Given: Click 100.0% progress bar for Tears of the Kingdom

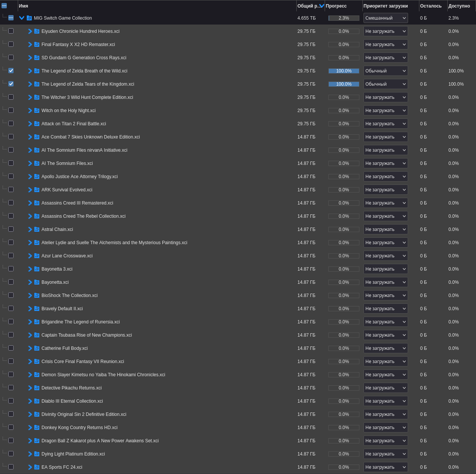Looking at the screenshot, I should tap(344, 84).
